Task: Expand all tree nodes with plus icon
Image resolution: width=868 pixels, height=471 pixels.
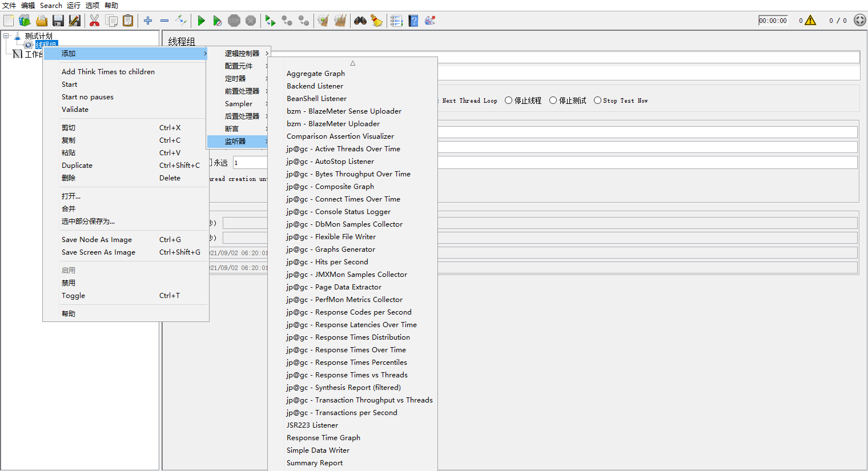Action: click(148, 21)
